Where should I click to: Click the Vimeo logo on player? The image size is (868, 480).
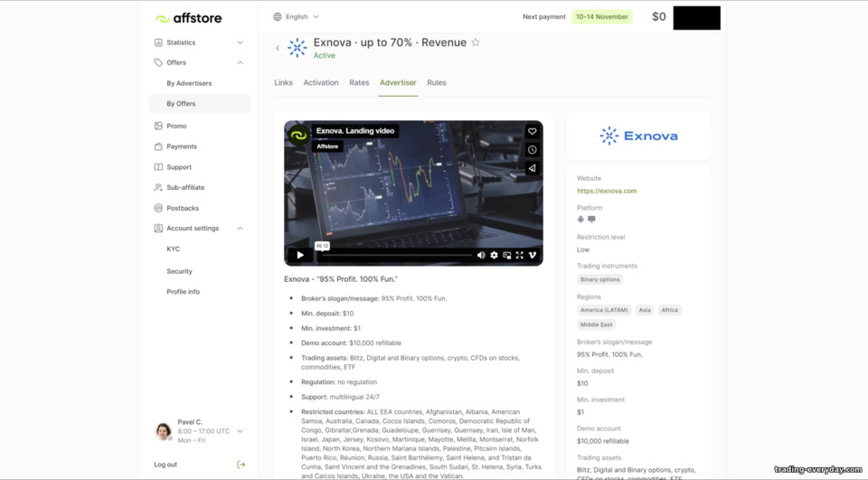pos(533,255)
